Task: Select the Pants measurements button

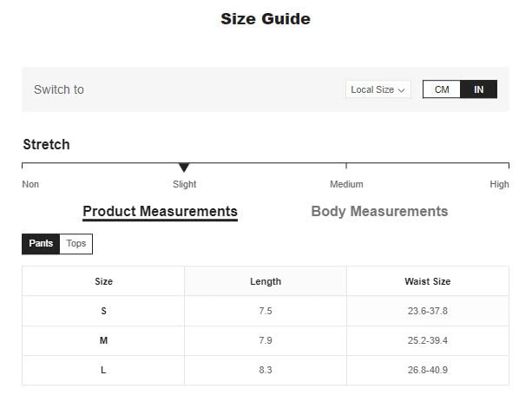Action: (x=41, y=243)
